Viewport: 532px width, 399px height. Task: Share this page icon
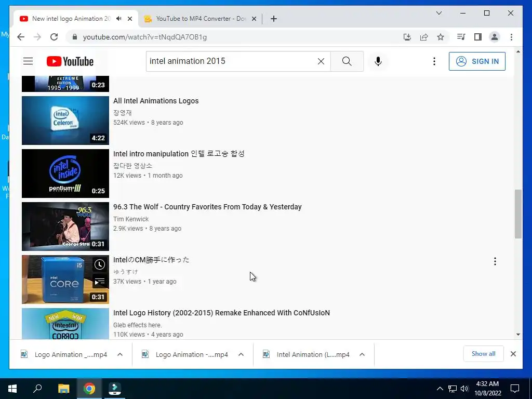coord(424,37)
